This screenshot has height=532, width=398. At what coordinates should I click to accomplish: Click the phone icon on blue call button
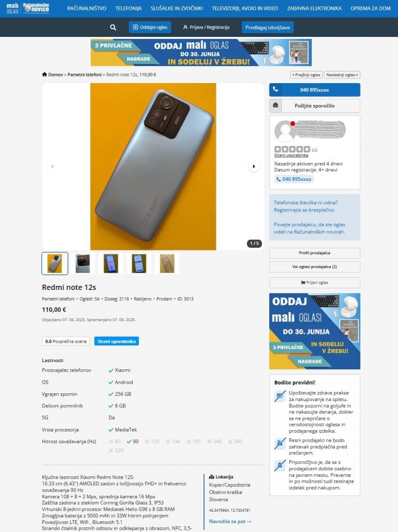(275, 90)
